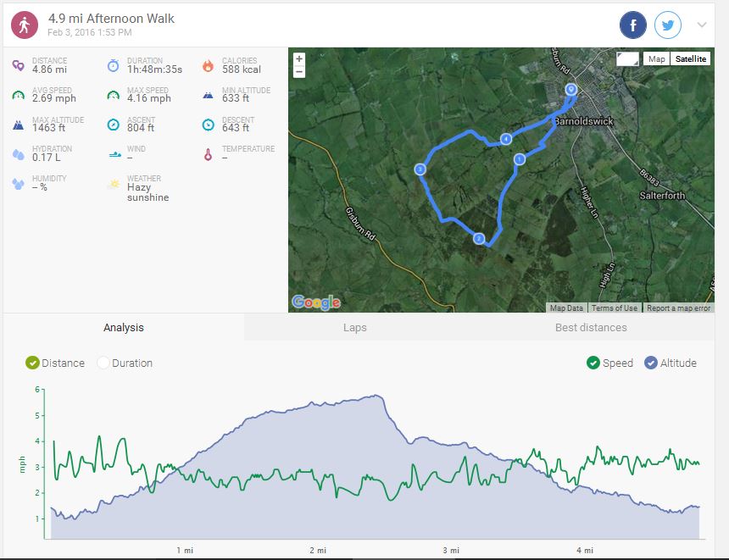
Task: Click mile marker 3 on route
Action: click(420, 169)
